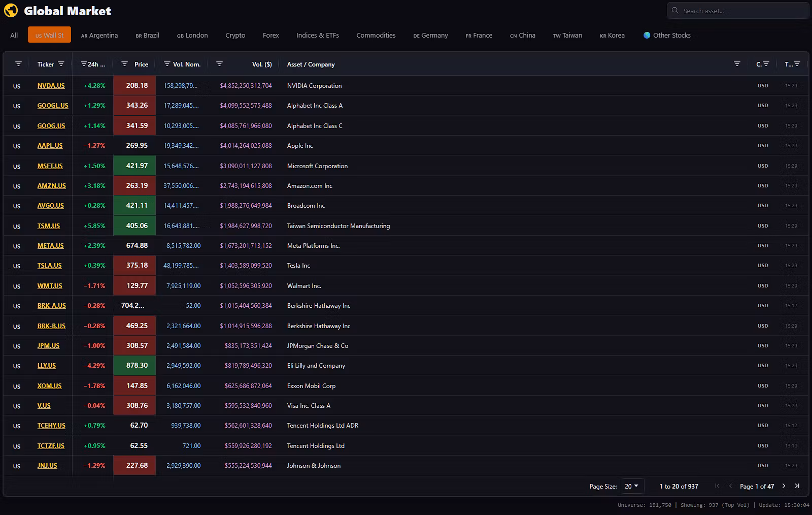The height and width of the screenshot is (515, 812).
Task: Open the Taiwan market tab
Action: pos(568,35)
